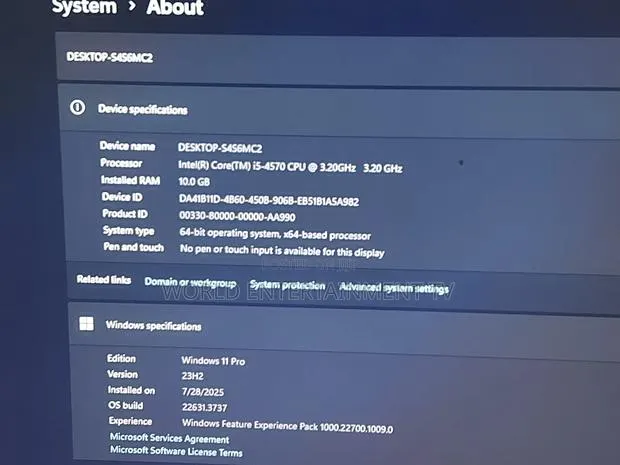Collapse the Windows specifications section header
Viewport: 620px width, 465px height.
(345, 331)
